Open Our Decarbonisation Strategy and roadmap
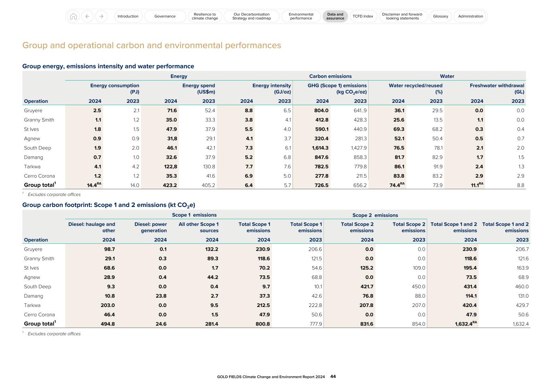 (251, 16)
